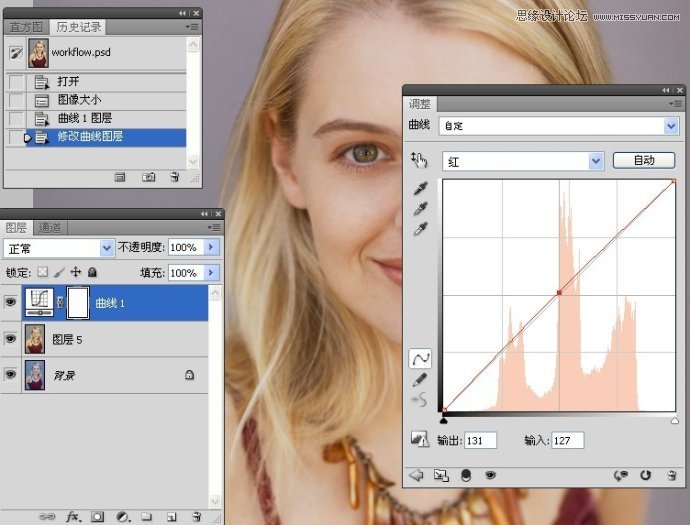Pick the white point eyedropper
Screen dimensions: 690x525
click(x=420, y=229)
